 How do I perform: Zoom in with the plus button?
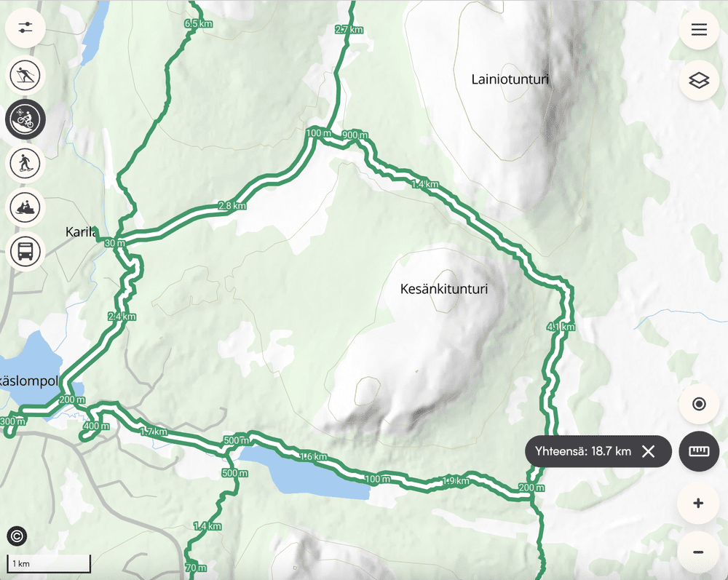click(x=698, y=504)
